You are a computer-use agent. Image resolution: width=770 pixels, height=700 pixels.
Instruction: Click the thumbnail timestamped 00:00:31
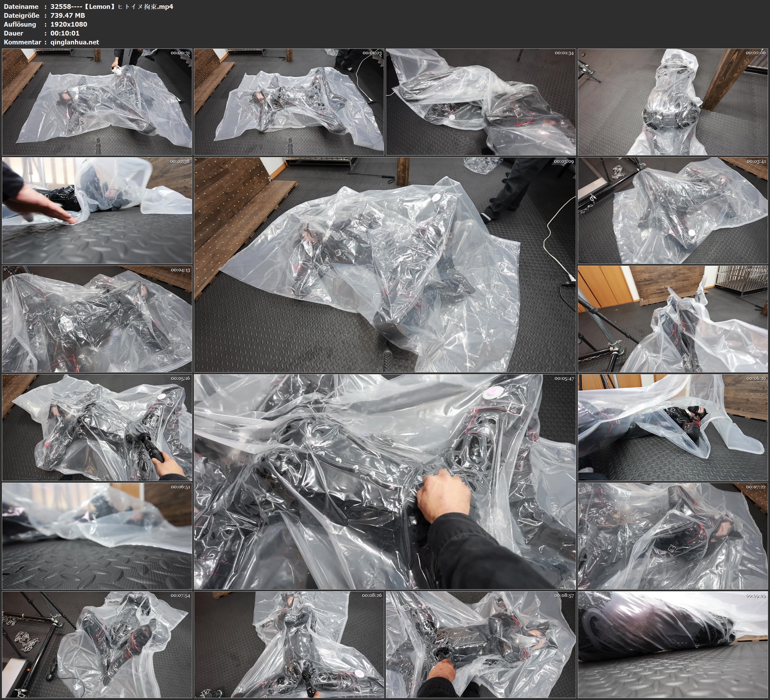[x=97, y=102]
